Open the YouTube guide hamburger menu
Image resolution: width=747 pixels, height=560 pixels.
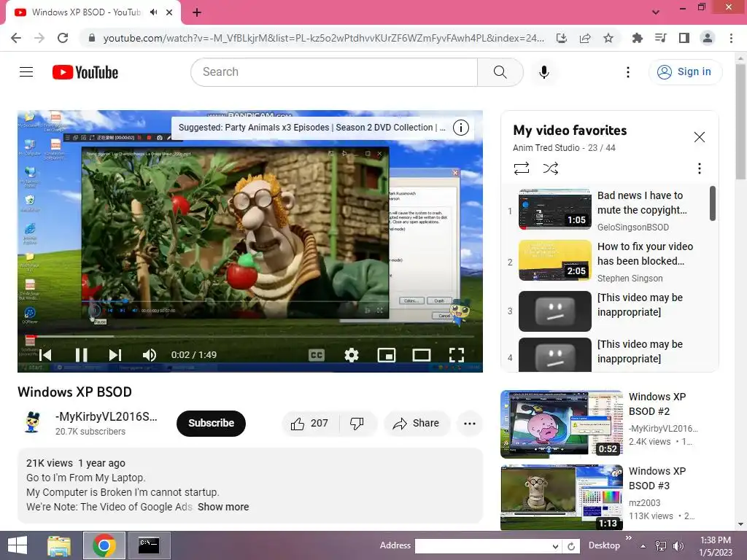point(26,72)
